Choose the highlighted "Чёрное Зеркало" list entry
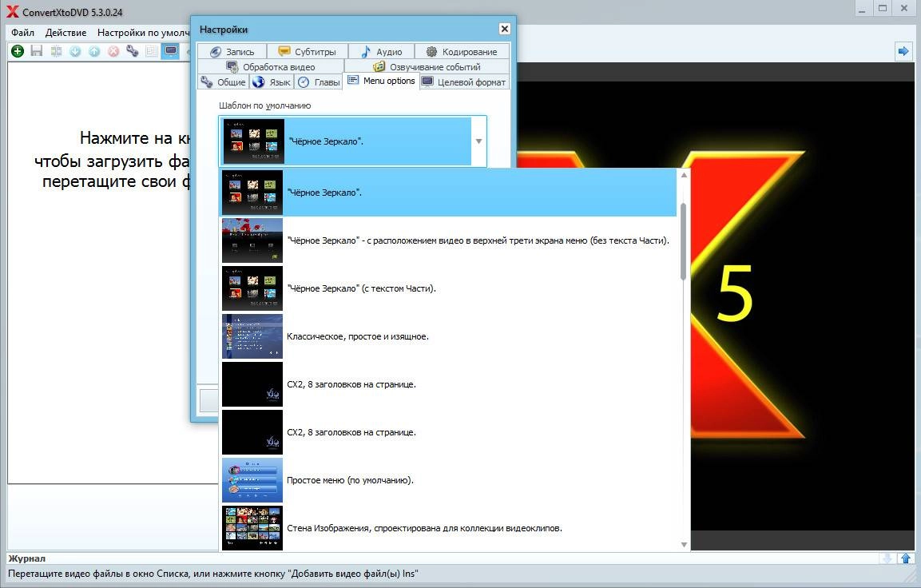 click(x=449, y=193)
